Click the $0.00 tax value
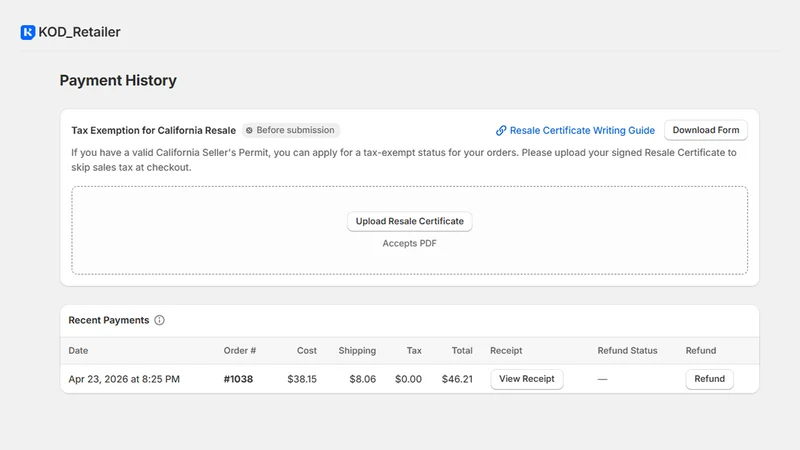This screenshot has width=800, height=450. 408,379
